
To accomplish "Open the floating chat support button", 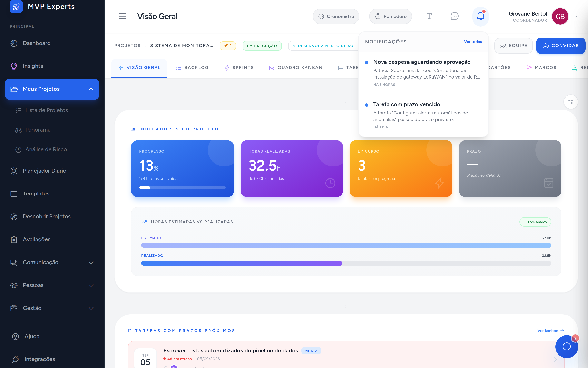I will pyautogui.click(x=566, y=347).
